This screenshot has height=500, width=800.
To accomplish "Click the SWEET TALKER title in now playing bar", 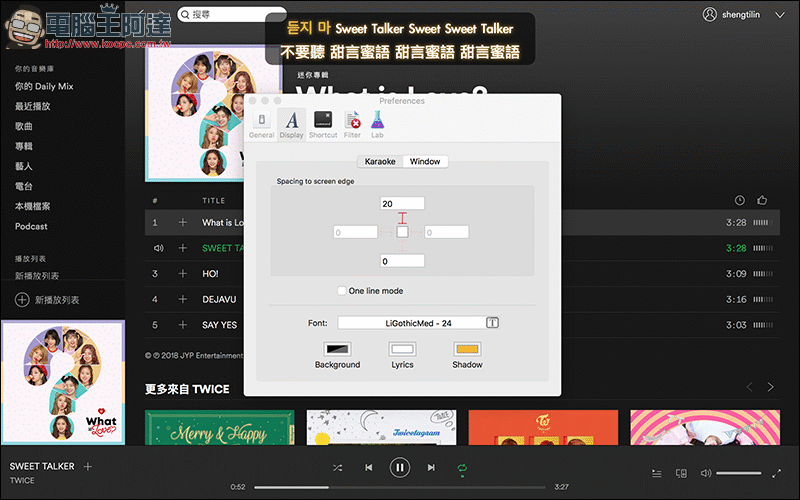I will pyautogui.click(x=42, y=466).
